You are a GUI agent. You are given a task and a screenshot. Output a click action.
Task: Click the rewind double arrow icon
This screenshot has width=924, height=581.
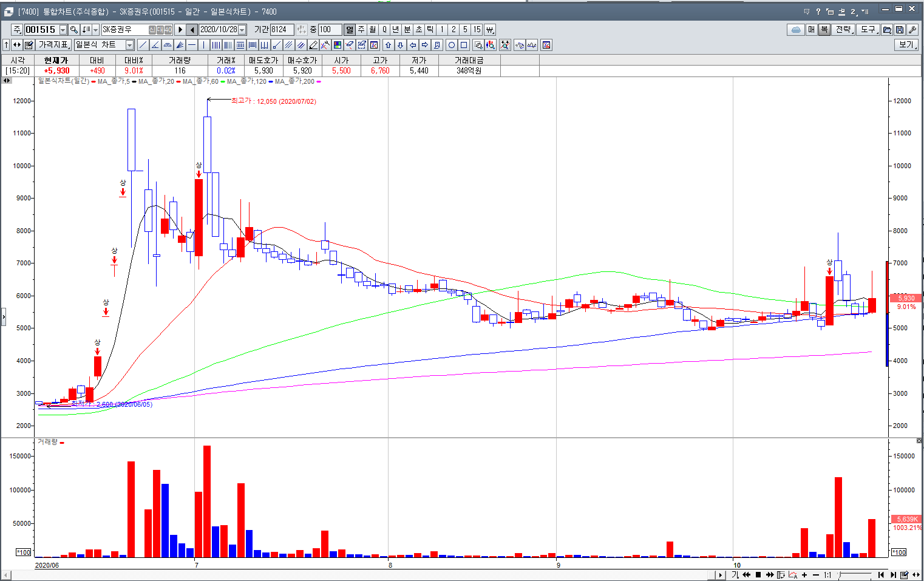[746, 575]
